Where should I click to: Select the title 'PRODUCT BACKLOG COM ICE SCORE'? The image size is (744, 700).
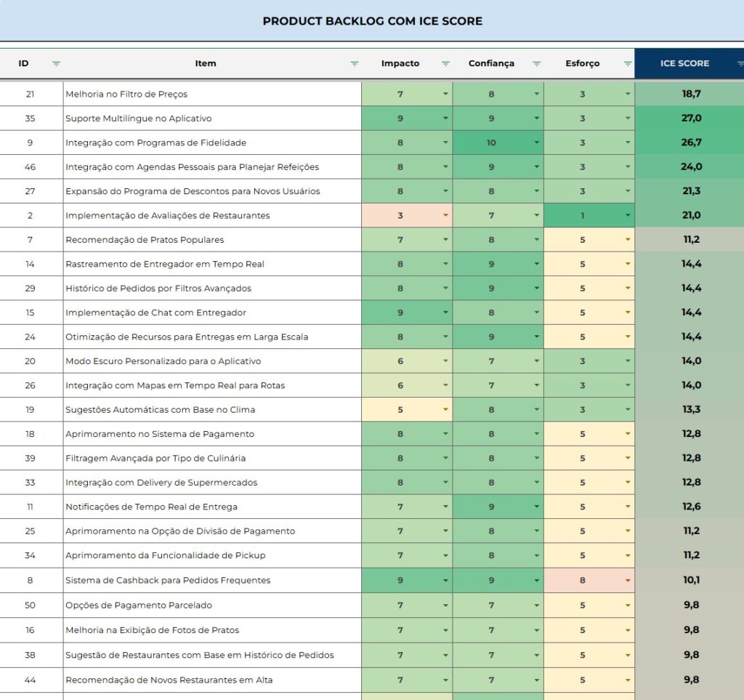pyautogui.click(x=373, y=21)
